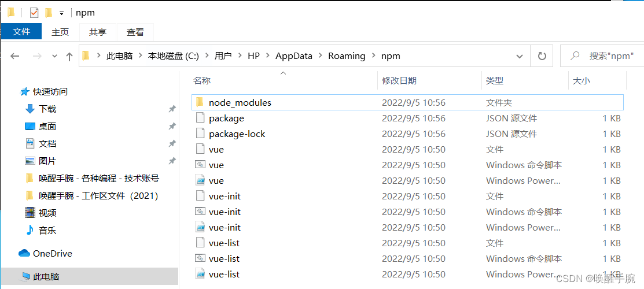
Task: Open the 文件 ribbon tab
Action: (x=21, y=32)
